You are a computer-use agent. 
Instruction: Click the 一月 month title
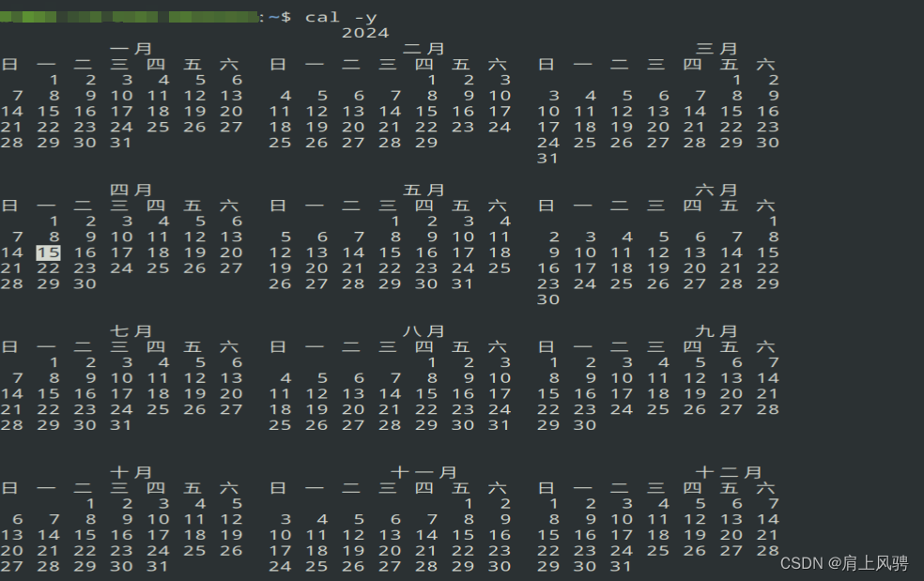(131, 48)
